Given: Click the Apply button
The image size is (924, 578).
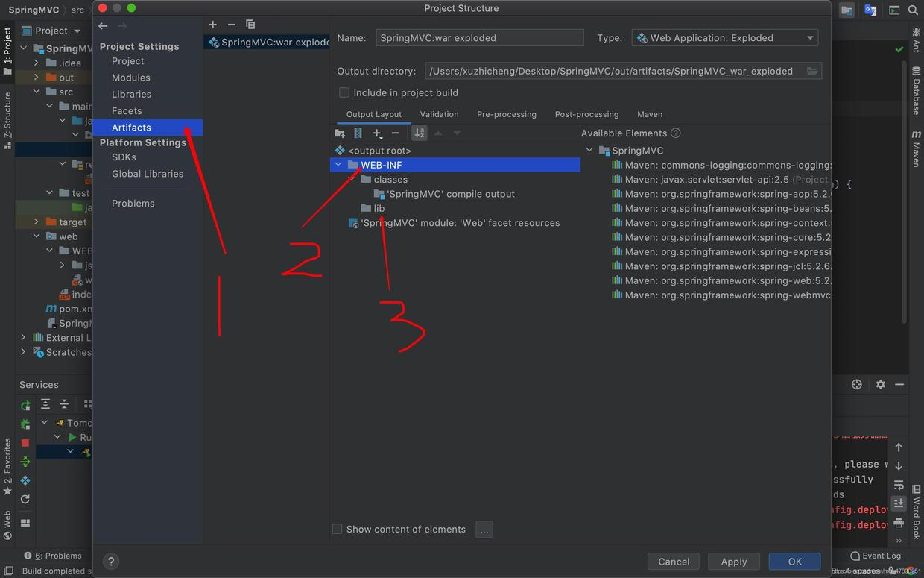Looking at the screenshot, I should (734, 562).
